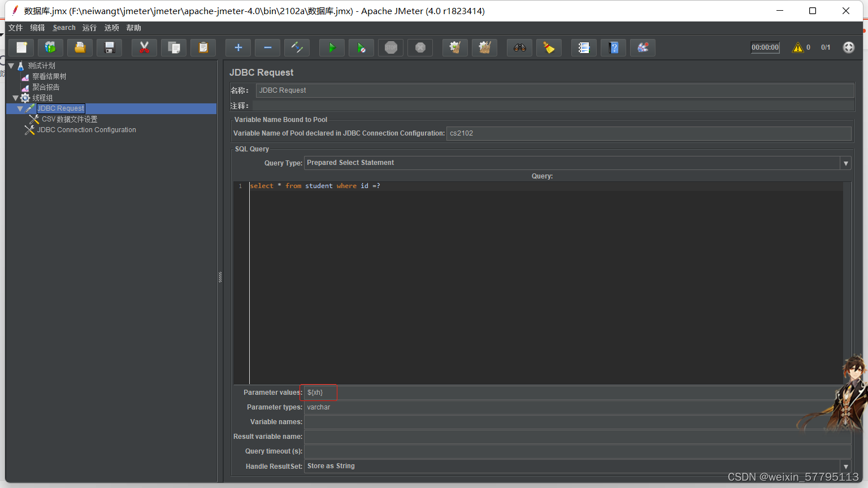
Task: Click the New test plan icon
Action: tap(21, 48)
